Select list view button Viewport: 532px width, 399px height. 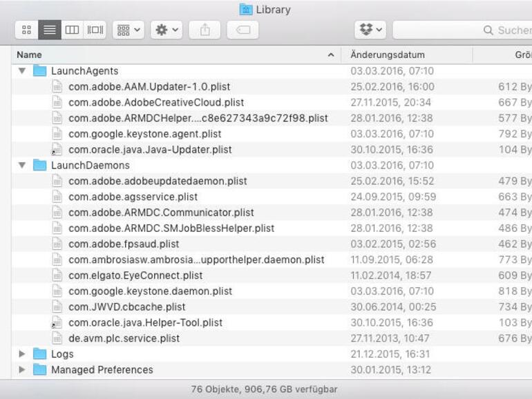coord(50,30)
